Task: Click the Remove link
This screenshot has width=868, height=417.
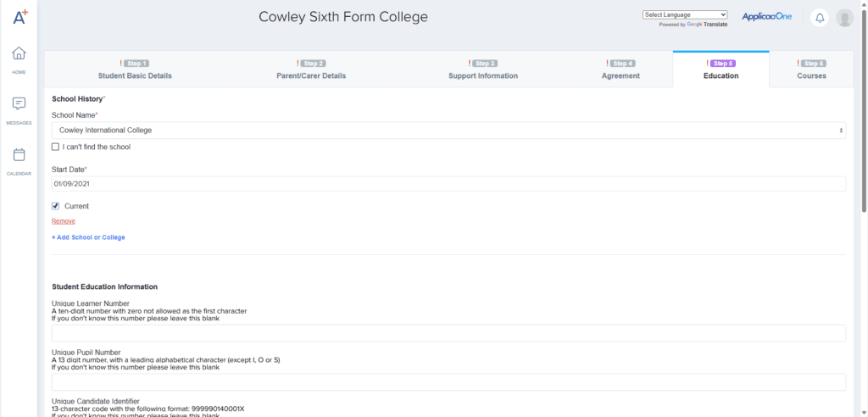Action: coord(64,221)
